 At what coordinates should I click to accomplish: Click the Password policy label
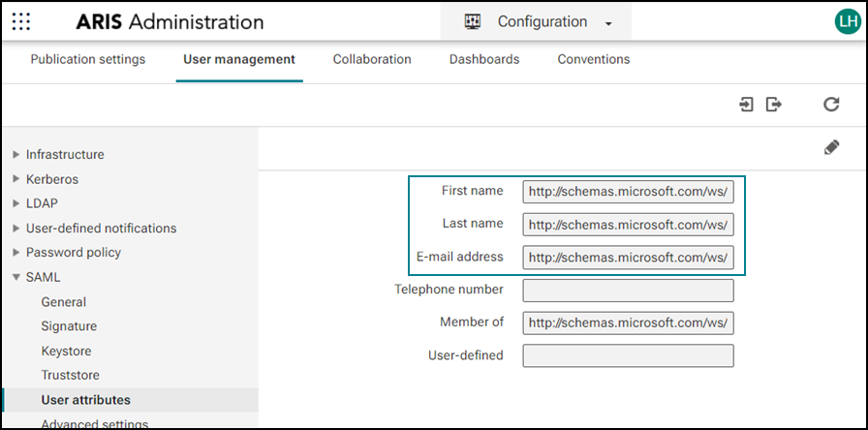click(x=74, y=253)
